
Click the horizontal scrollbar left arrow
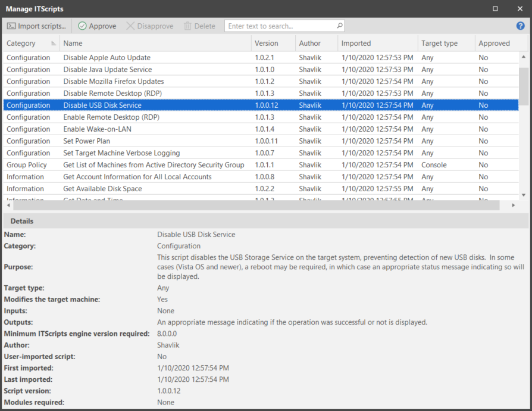[x=8, y=205]
